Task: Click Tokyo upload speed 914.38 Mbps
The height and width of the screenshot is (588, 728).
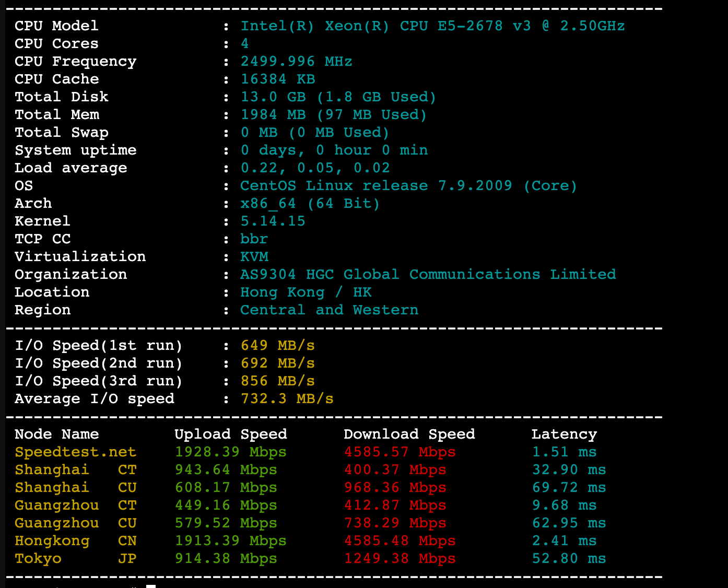Action: pyautogui.click(x=226, y=559)
